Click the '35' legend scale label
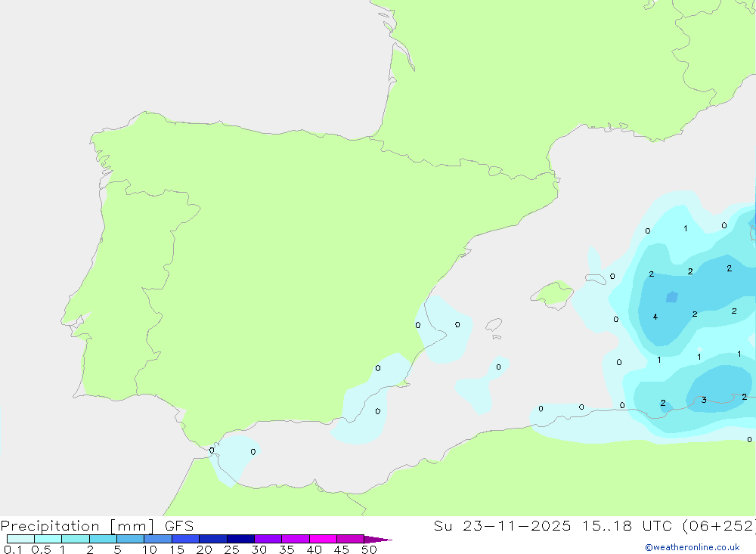This screenshot has width=756, height=554. coord(287,549)
